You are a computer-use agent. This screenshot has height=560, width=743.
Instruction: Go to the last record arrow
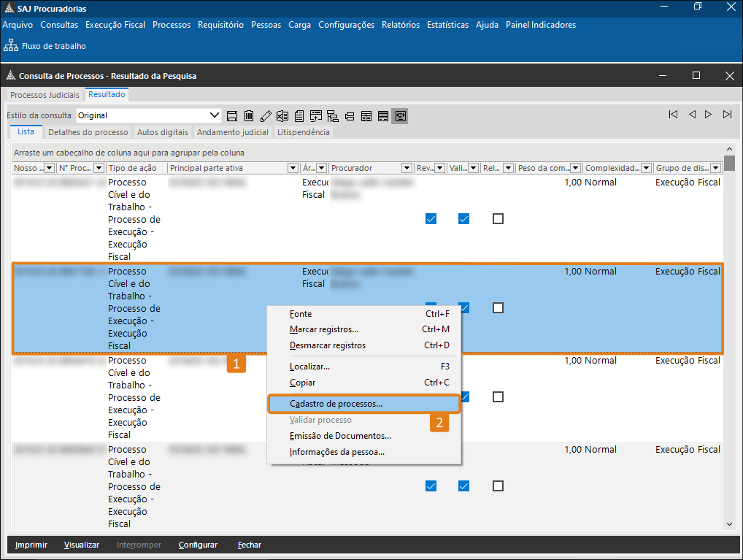click(x=727, y=115)
